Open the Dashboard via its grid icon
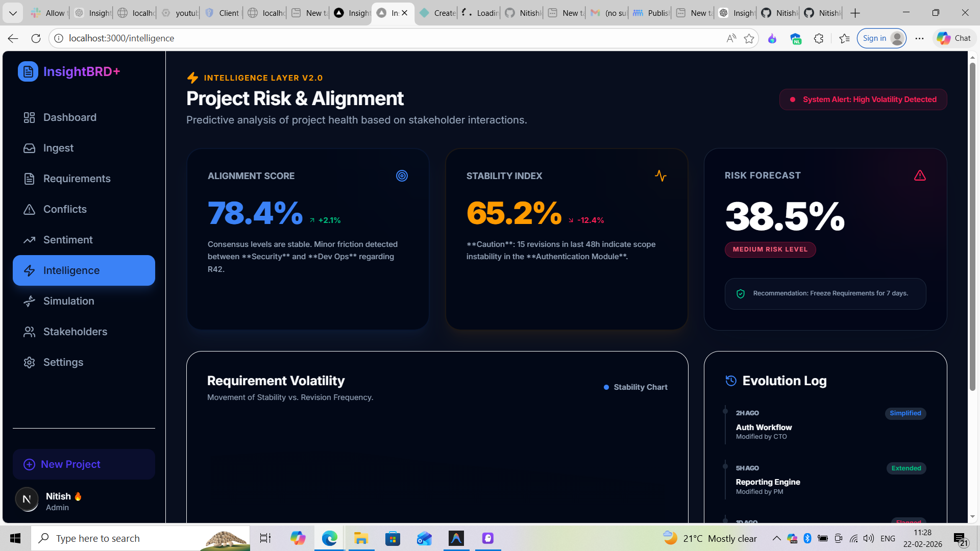This screenshot has height=551, width=980. tap(29, 117)
